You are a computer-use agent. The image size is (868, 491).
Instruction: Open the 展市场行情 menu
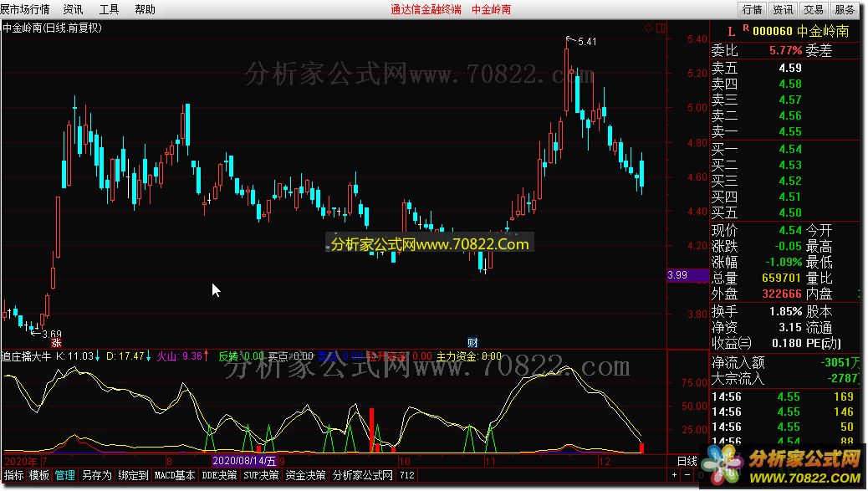click(x=25, y=9)
